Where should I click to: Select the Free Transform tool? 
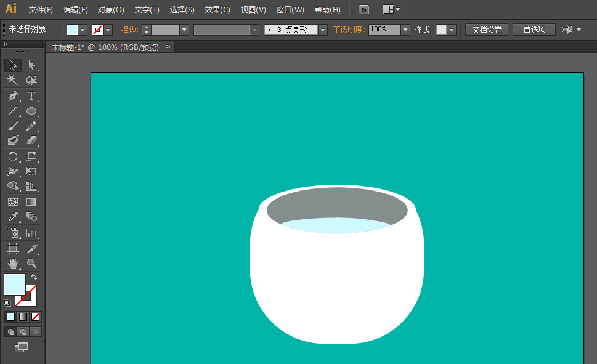tap(31, 171)
